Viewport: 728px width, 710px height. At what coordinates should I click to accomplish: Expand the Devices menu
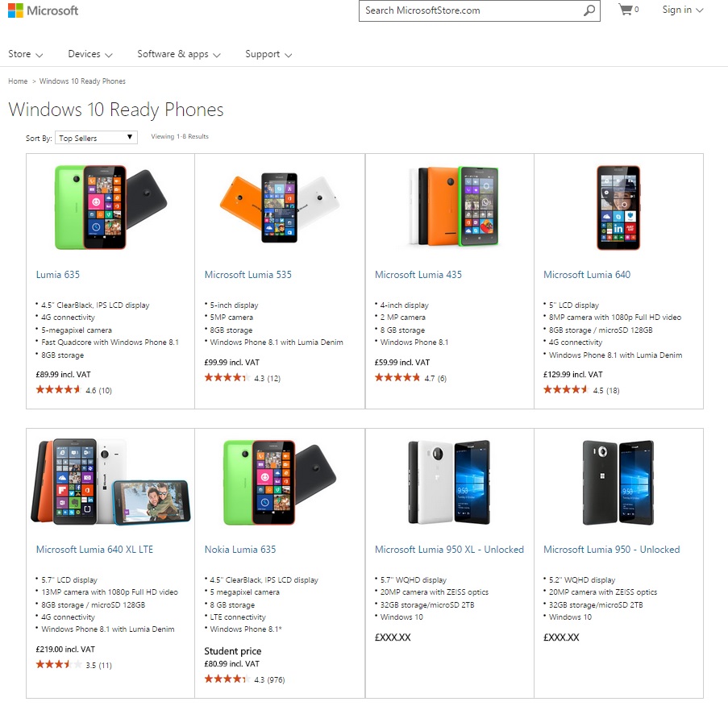(x=90, y=54)
